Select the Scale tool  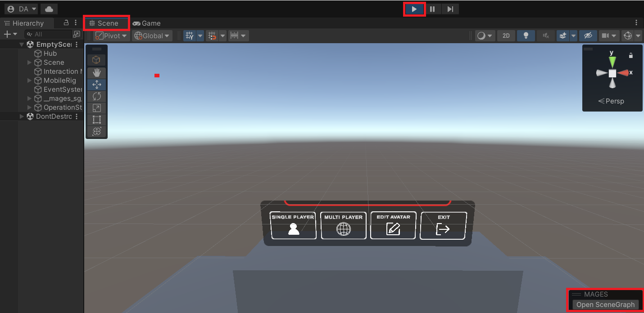[x=96, y=107]
